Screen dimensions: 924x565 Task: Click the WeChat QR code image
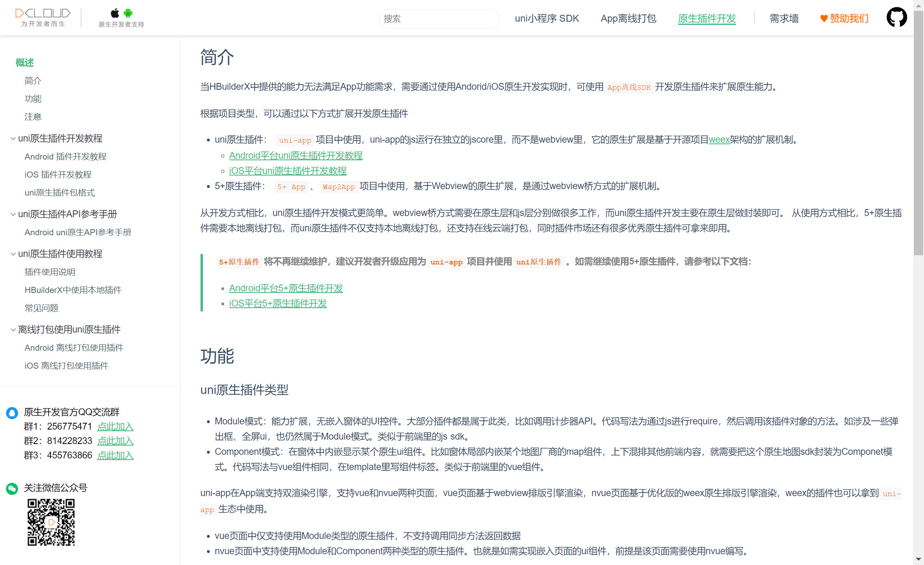pyautogui.click(x=51, y=522)
